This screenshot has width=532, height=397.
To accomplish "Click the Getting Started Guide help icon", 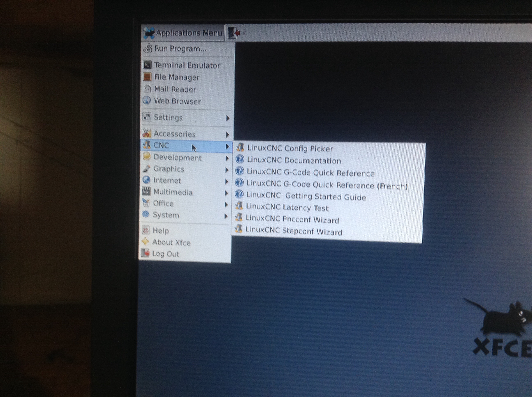I will point(239,194).
